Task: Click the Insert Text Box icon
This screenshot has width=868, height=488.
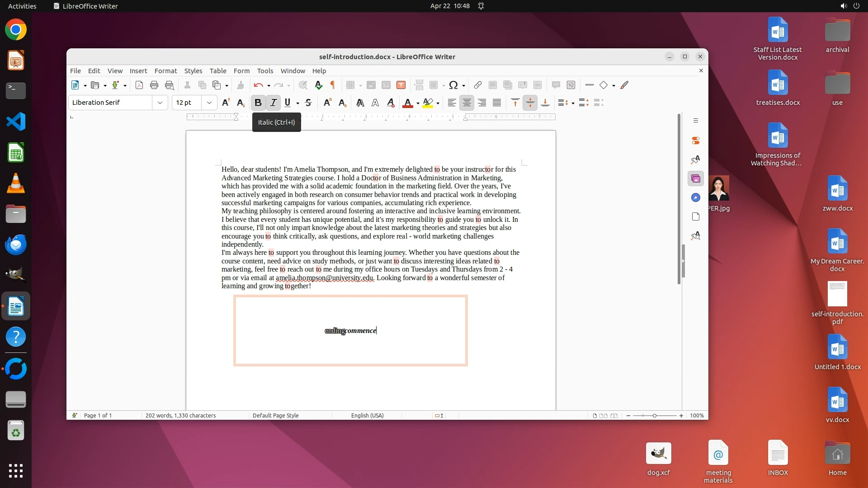Action: (401, 85)
